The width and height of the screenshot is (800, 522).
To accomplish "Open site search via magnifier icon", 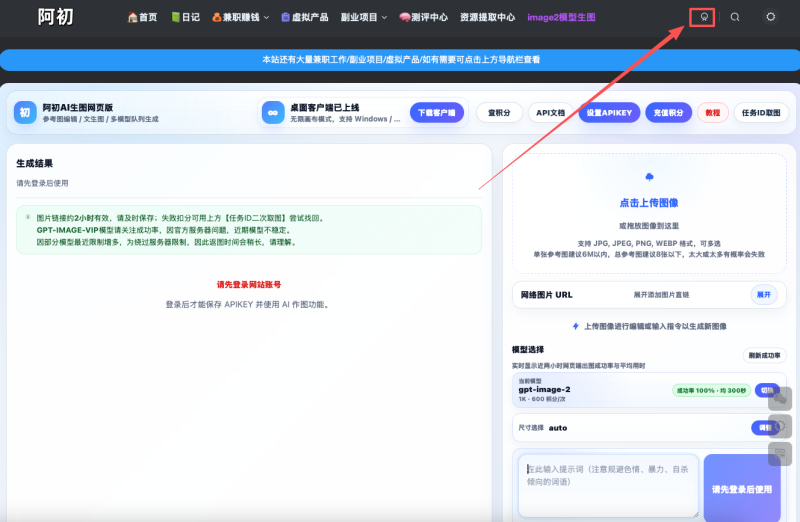I will tap(735, 17).
